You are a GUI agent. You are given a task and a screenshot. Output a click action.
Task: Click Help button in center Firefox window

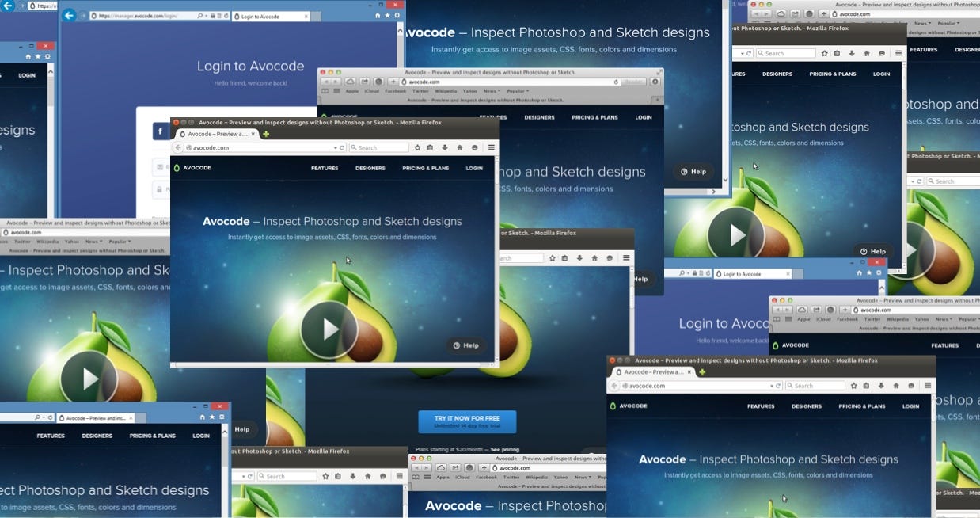(x=465, y=345)
